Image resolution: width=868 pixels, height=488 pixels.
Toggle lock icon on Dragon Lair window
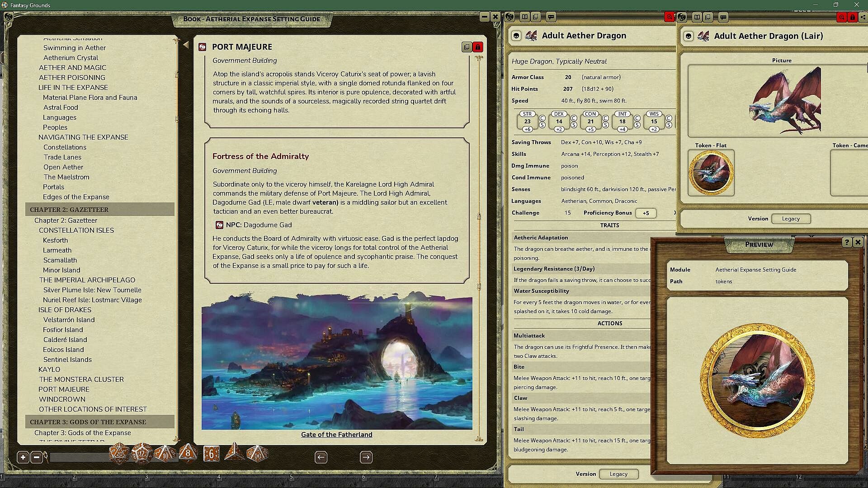[852, 17]
